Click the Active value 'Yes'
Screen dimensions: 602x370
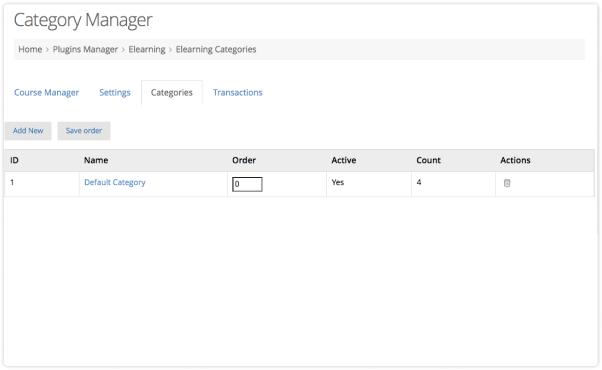click(x=338, y=182)
